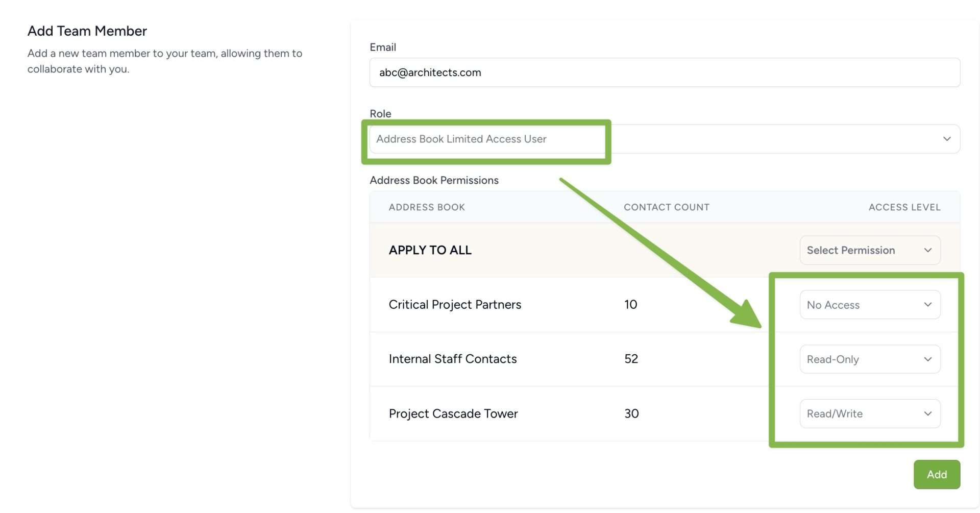Click the ACCESS LEVEL column header
This screenshot has width=980, height=513.
click(904, 207)
